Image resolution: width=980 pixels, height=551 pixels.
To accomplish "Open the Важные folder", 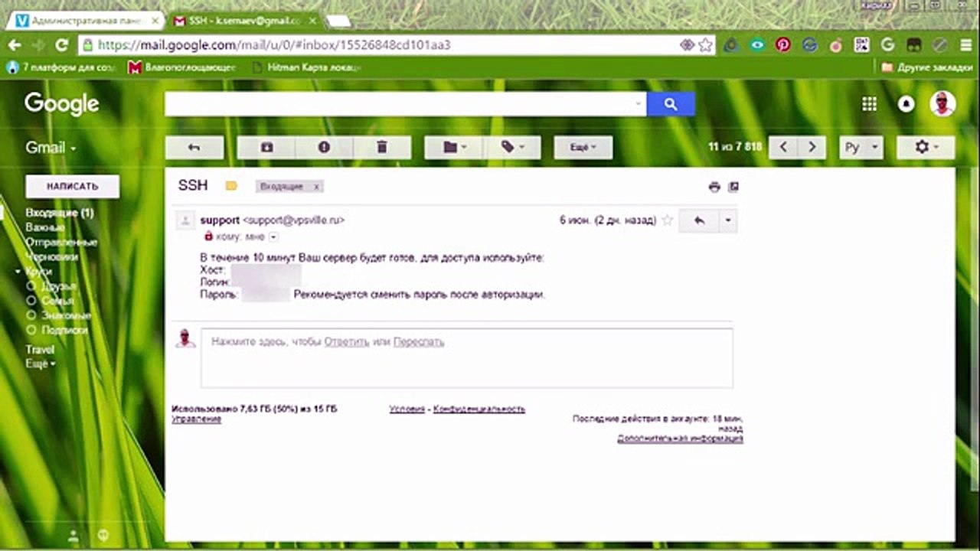I will 45,227.
